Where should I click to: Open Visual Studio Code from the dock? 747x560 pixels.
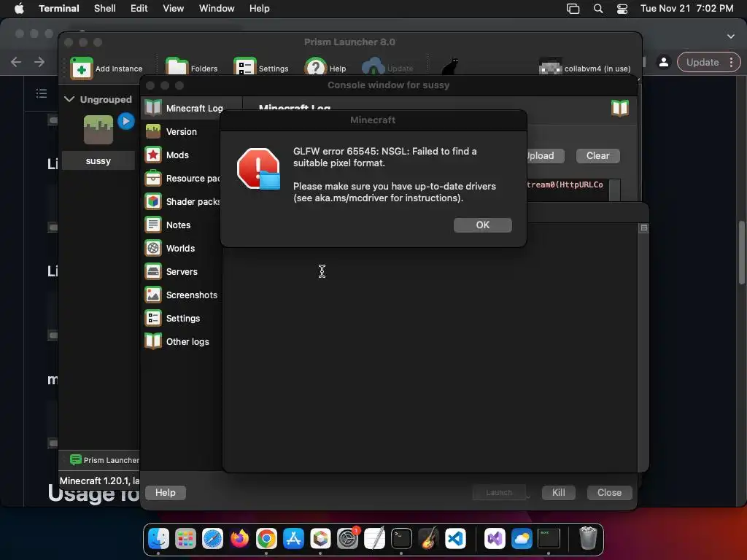455,539
